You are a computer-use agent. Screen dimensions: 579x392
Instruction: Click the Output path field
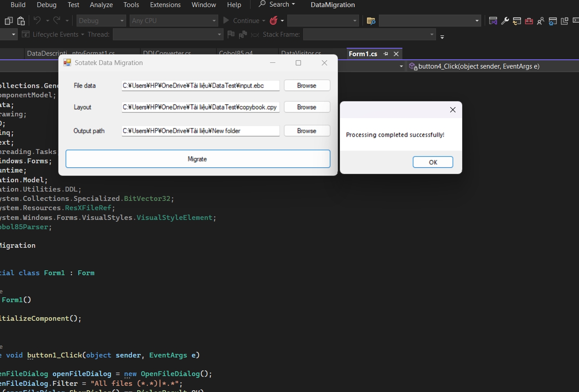201,131
